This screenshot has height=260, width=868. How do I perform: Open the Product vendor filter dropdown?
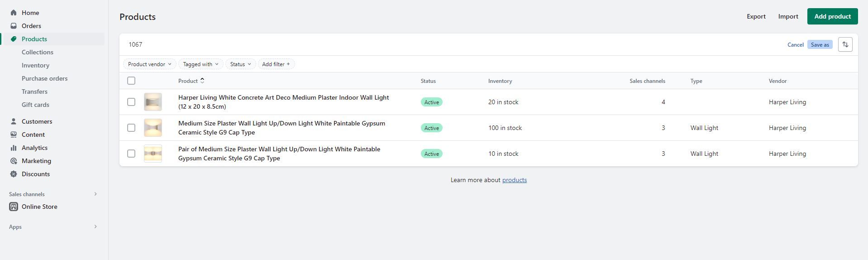(x=149, y=64)
